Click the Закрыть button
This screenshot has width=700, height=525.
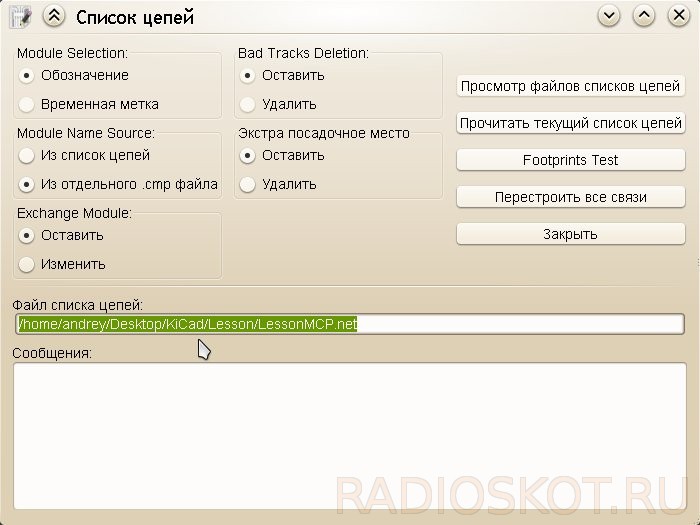[x=571, y=234]
